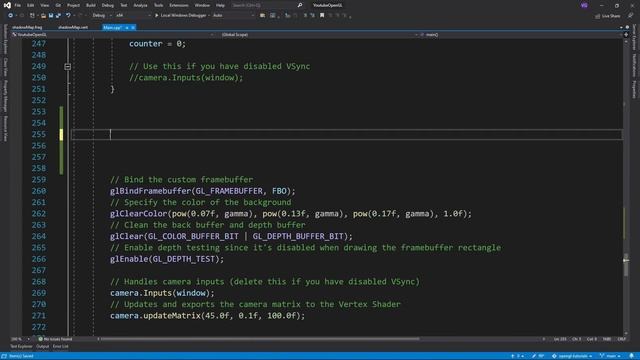Start Local Windows Debugger
This screenshot has width=640, height=360.
(181, 16)
